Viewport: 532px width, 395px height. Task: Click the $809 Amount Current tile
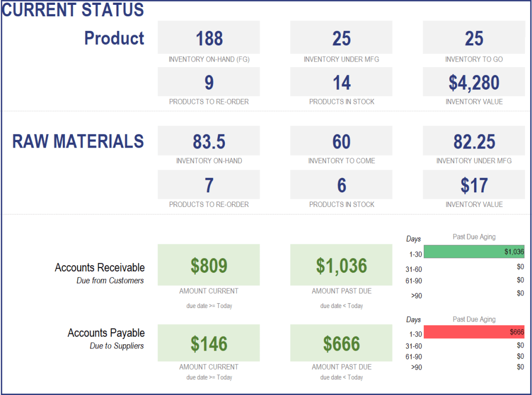point(209,265)
